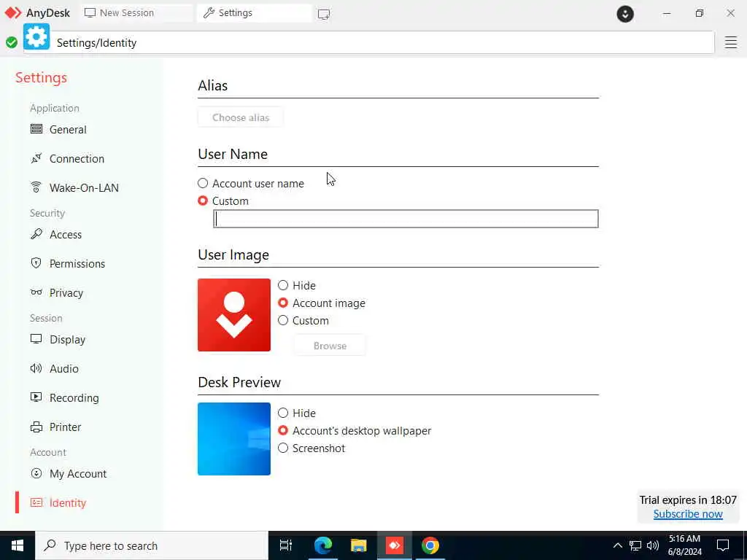
Task: Open Connection settings plug icon
Action: 36,158
